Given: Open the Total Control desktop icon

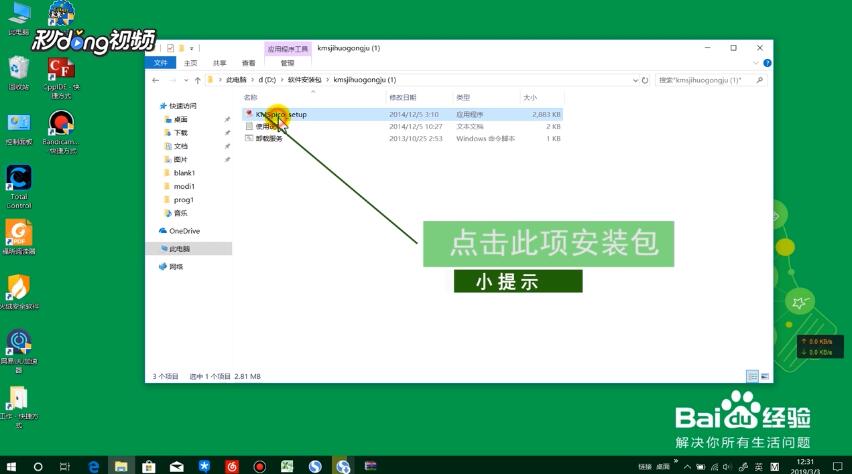Looking at the screenshot, I should coord(18,180).
